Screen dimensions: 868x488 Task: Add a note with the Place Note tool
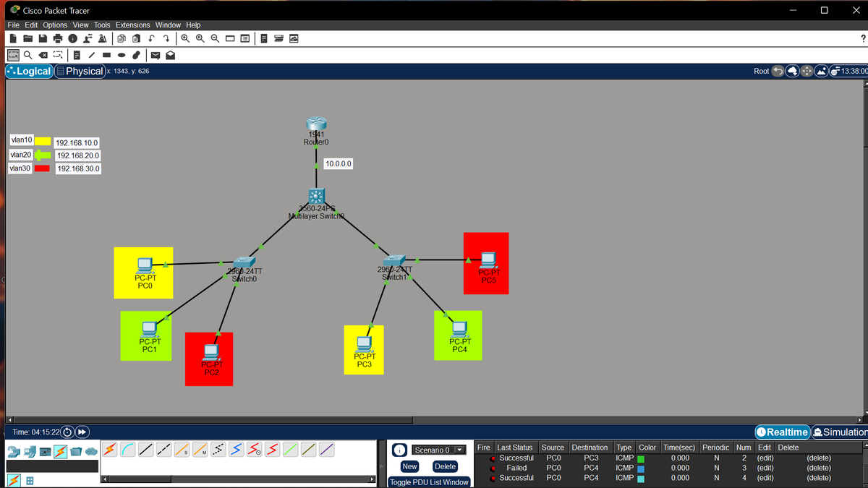[77, 55]
